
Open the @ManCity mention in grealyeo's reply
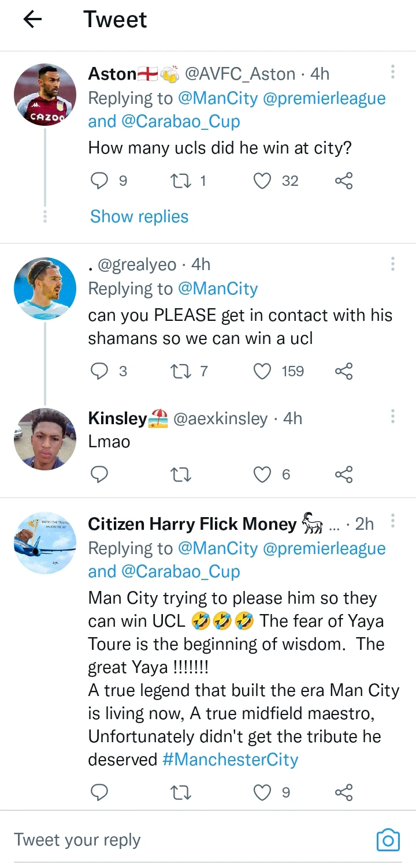218,289
